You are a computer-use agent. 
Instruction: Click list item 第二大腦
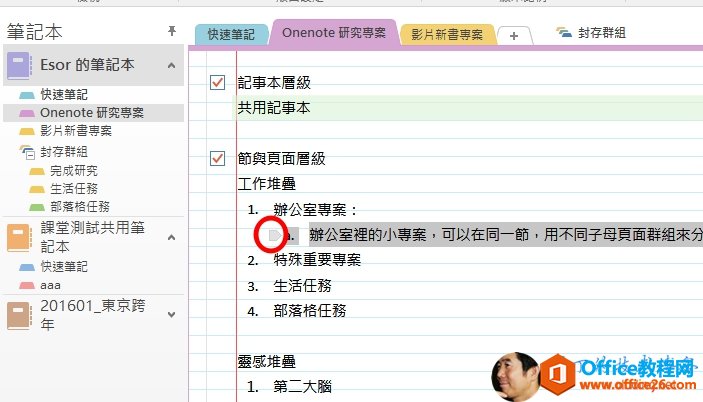click(x=302, y=386)
